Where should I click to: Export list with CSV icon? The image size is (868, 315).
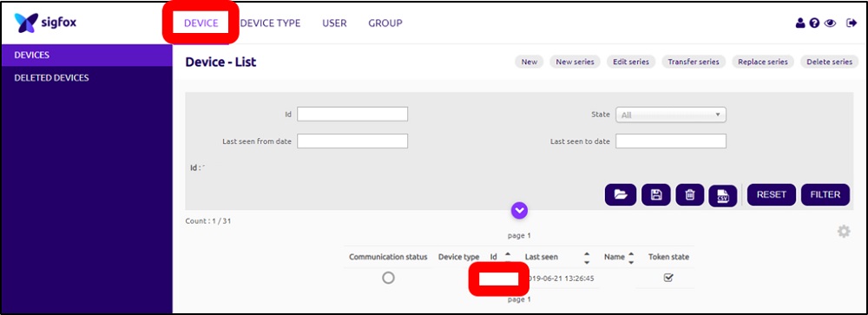click(x=723, y=196)
